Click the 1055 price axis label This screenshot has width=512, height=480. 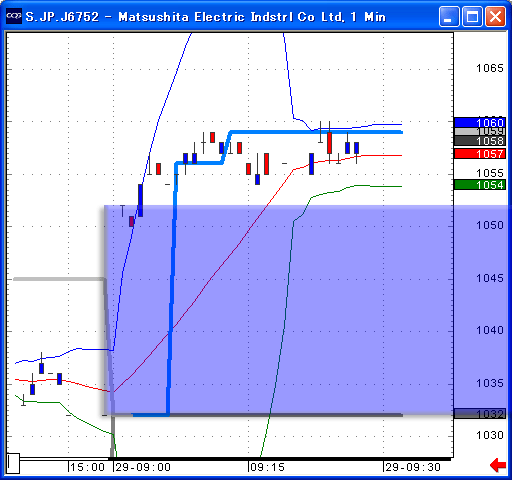490,173
